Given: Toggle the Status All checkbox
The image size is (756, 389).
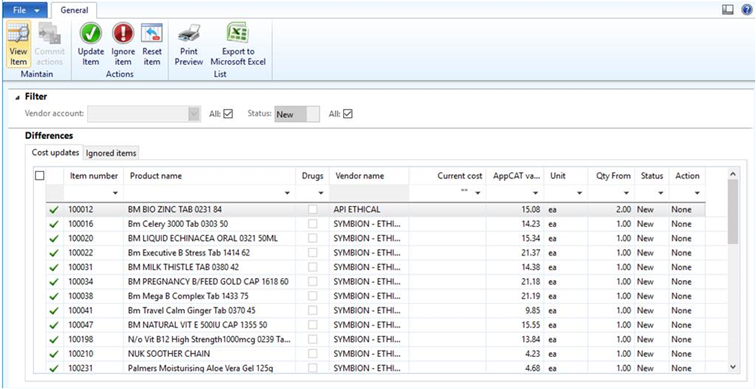Looking at the screenshot, I should pyautogui.click(x=347, y=114).
